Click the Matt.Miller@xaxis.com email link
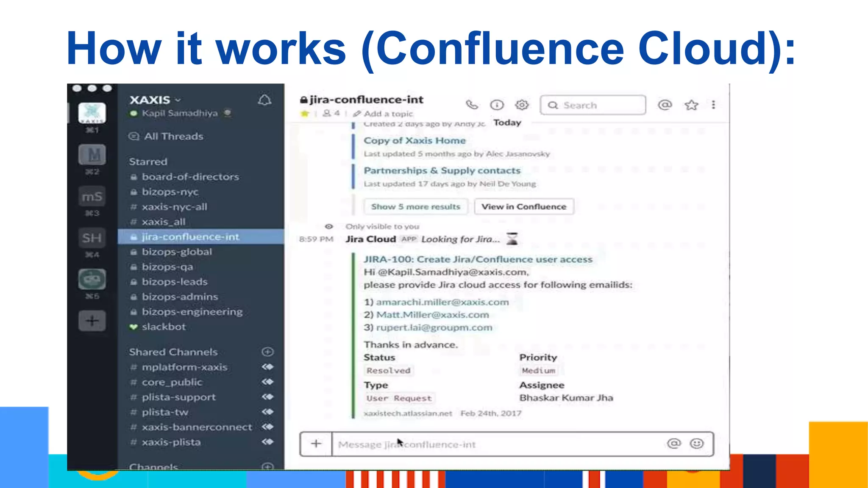The height and width of the screenshot is (488, 868). [433, 315]
